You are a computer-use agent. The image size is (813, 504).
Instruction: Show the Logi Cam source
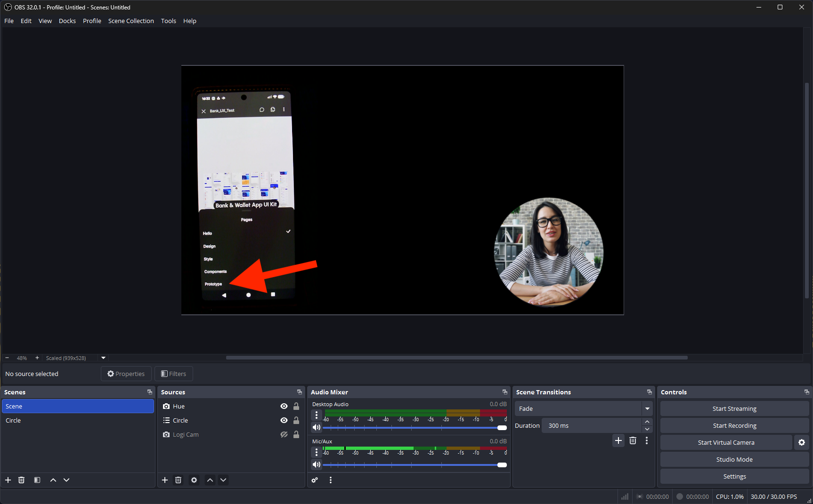pos(284,434)
